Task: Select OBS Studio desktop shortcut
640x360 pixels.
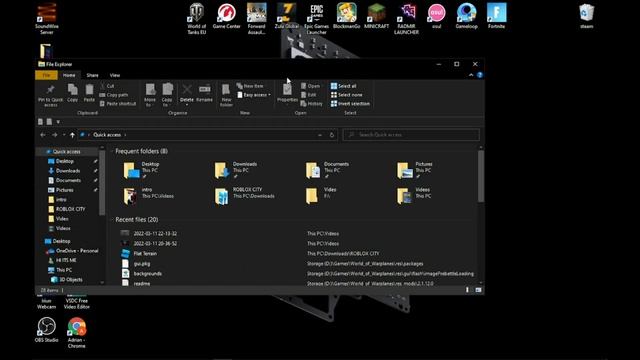Action: point(47,330)
